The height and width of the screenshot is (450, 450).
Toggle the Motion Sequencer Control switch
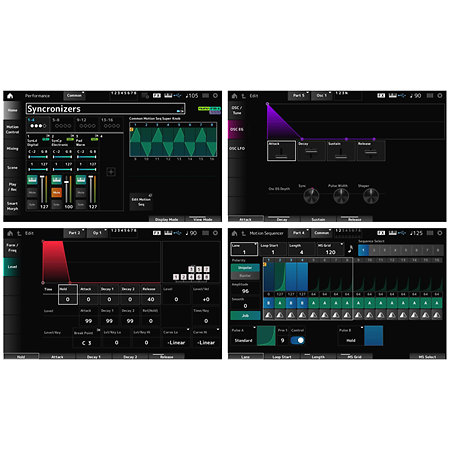[x=297, y=340]
